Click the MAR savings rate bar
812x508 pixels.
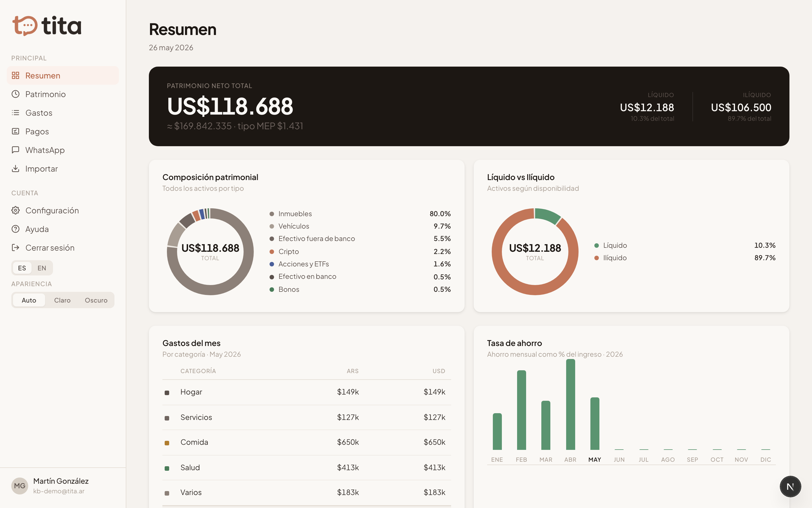tap(546, 425)
